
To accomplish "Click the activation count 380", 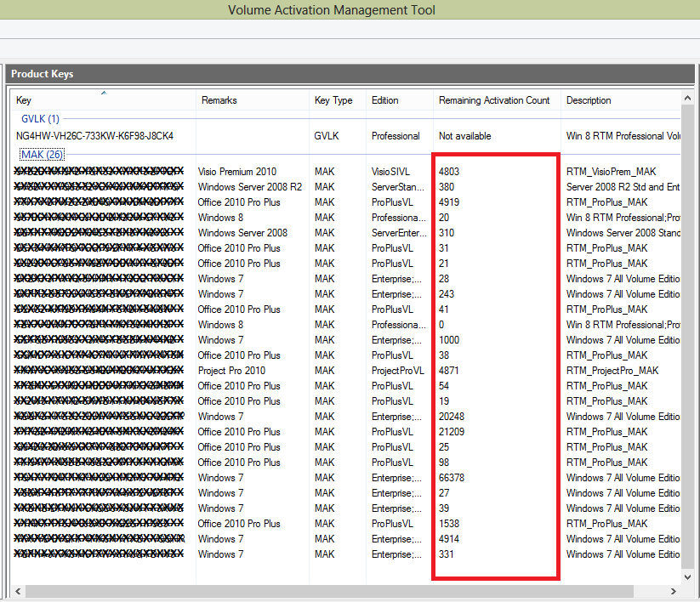I will click(447, 186).
